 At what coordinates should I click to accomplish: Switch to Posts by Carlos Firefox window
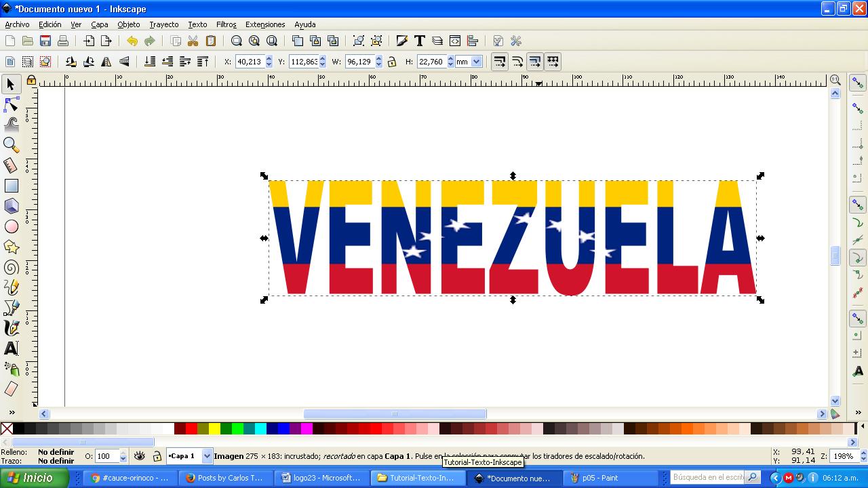[x=226, y=478]
